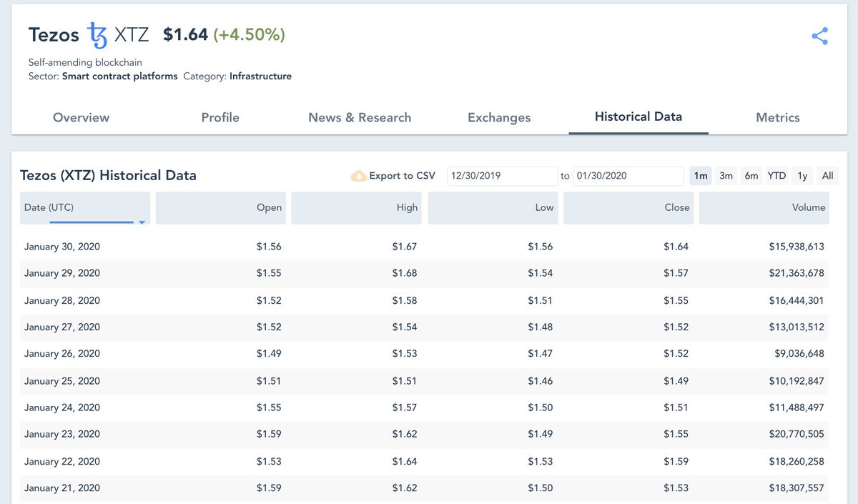Click the January 27, 2020 date cell
Viewport: 858px width, 504px height.
62,327
